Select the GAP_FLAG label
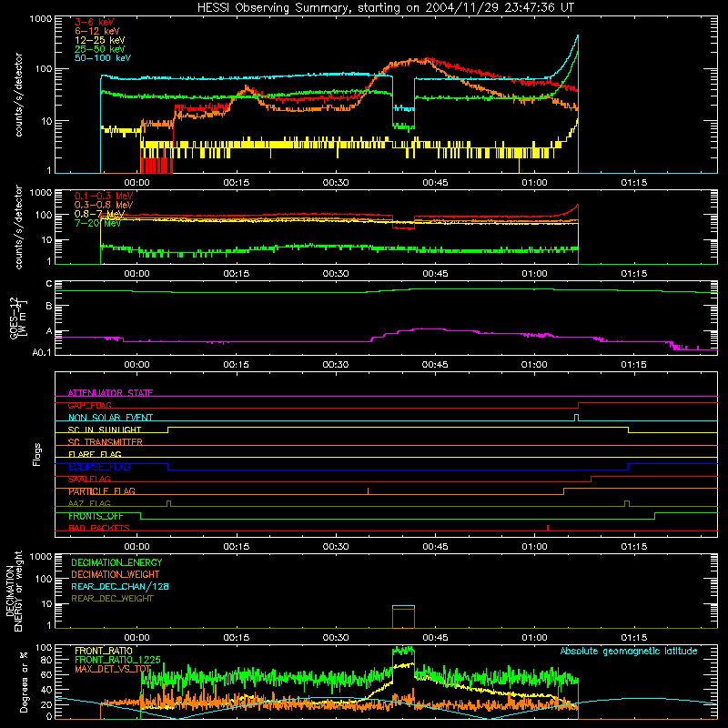Viewport: 728px width, 728px height. 89,405
